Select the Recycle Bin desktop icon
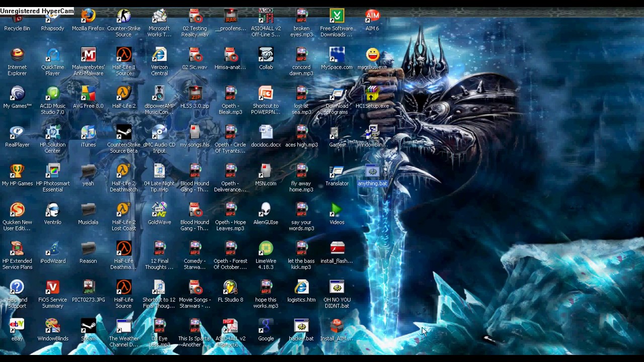The width and height of the screenshot is (644, 362). coord(17,20)
